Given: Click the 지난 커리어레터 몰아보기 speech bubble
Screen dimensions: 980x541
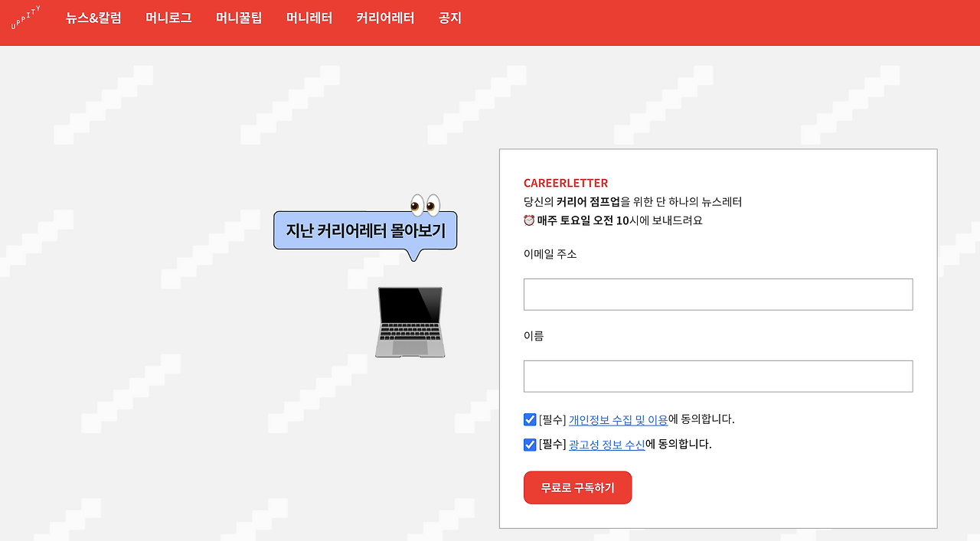Looking at the screenshot, I should coord(364,230).
